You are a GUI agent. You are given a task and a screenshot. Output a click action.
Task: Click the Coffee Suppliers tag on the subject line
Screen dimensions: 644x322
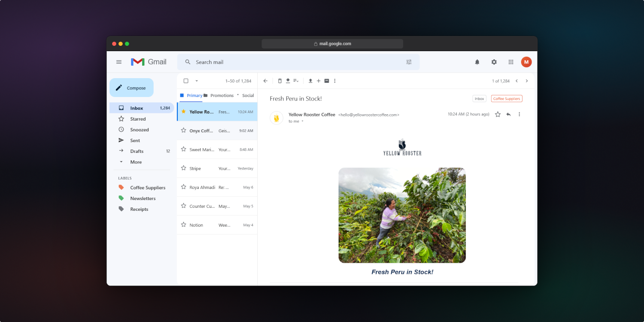point(507,99)
